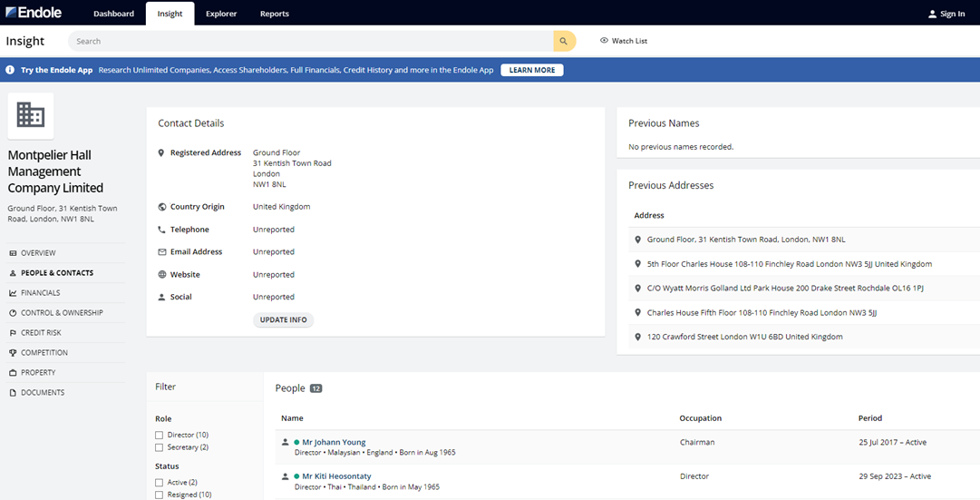This screenshot has height=500, width=980.
Task: Open the Reports tab
Action: [x=275, y=14]
